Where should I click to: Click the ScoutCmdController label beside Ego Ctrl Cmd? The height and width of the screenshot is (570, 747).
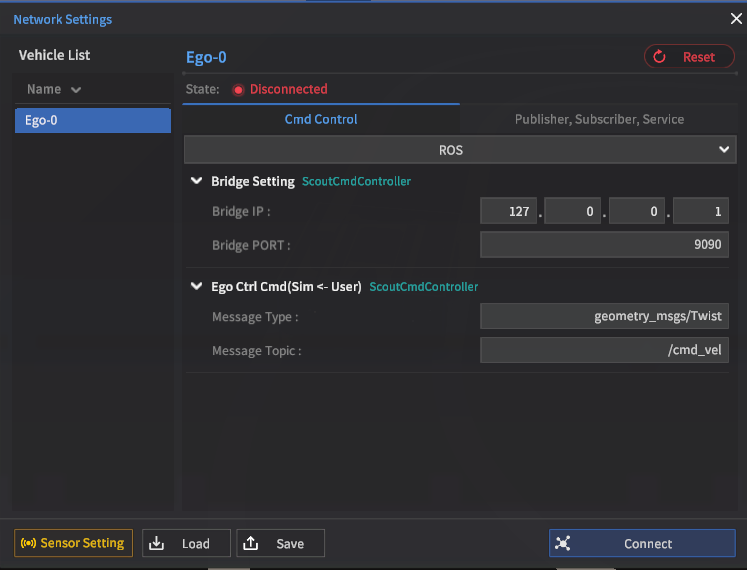(424, 286)
